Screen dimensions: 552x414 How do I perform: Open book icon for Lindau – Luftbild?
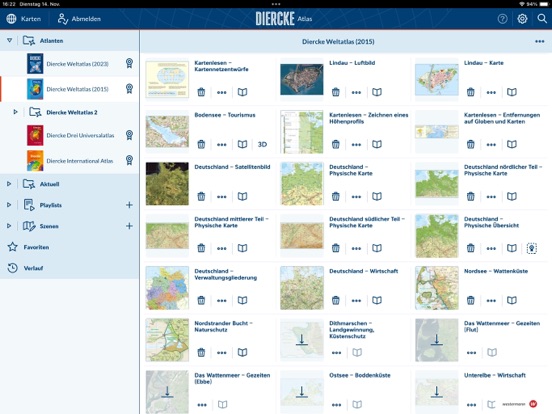[377, 92]
